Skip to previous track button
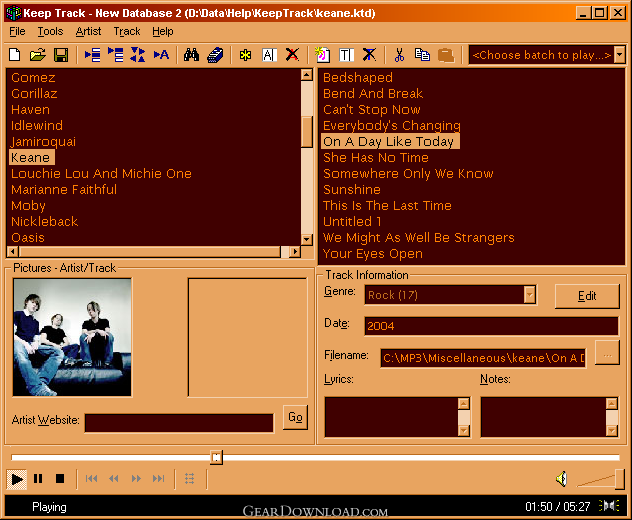Image resolution: width=632 pixels, height=520 pixels. point(91,478)
